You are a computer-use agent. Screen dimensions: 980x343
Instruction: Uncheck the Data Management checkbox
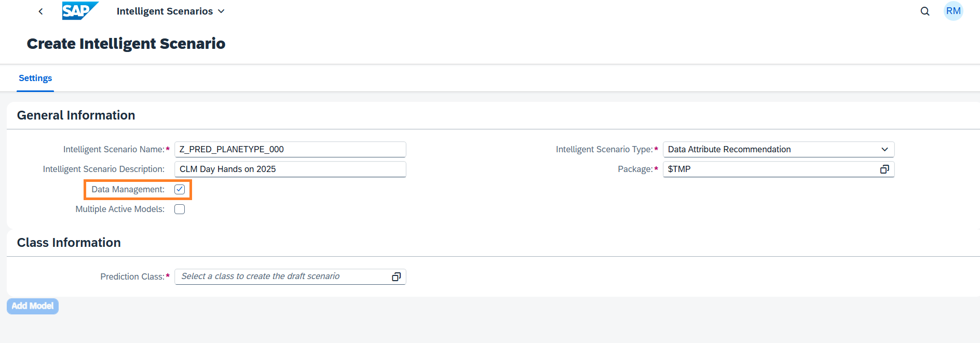[x=180, y=190]
